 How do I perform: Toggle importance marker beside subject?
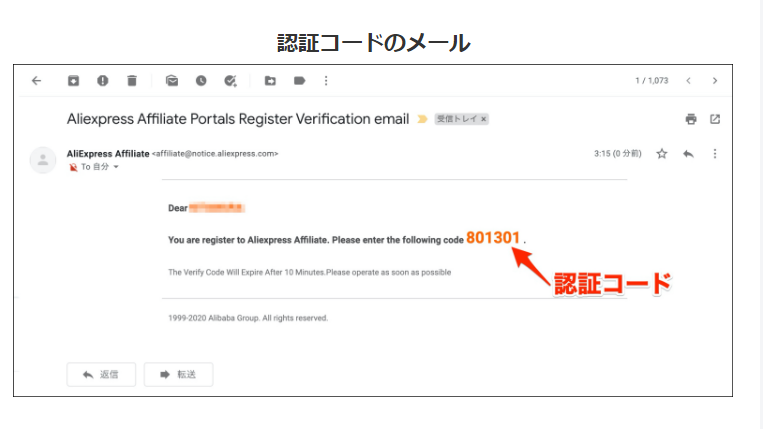coord(422,119)
